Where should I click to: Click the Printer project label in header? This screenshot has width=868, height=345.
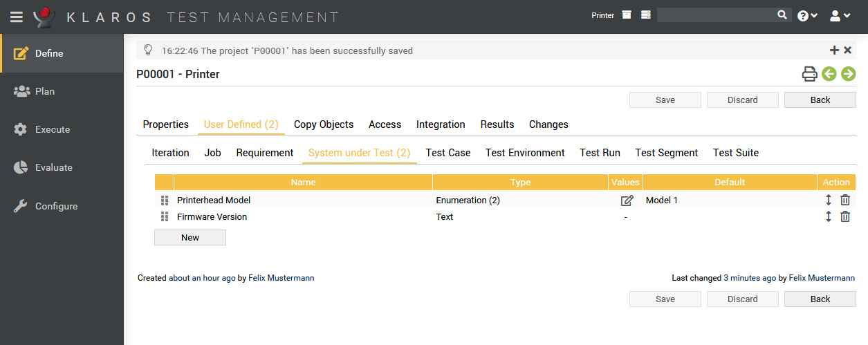point(603,15)
